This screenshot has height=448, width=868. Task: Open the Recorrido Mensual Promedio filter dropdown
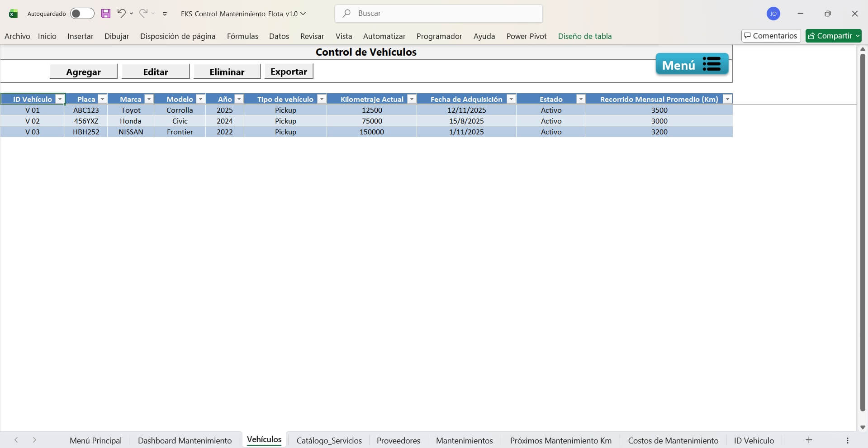[x=727, y=99]
